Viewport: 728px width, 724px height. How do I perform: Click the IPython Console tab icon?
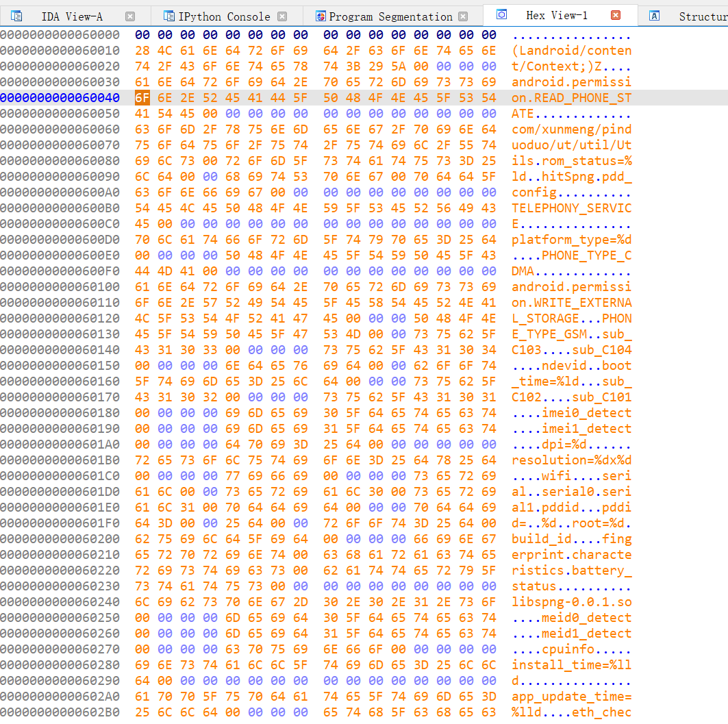pyautogui.click(x=168, y=16)
